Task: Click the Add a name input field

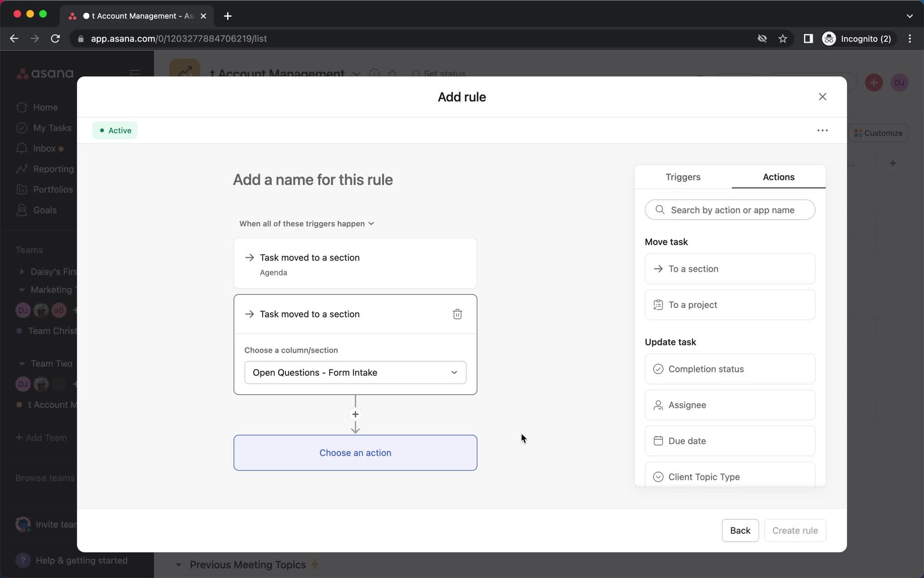Action: pos(313,179)
